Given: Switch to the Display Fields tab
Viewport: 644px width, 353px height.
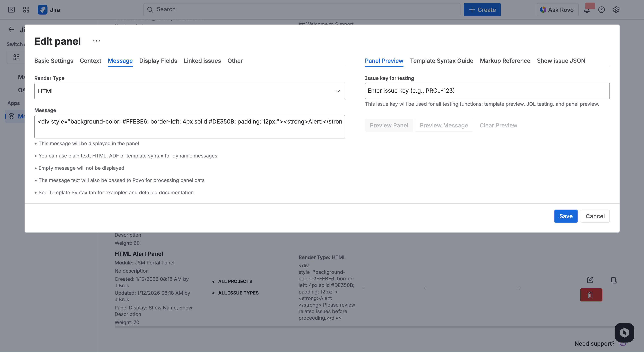Looking at the screenshot, I should click(158, 61).
